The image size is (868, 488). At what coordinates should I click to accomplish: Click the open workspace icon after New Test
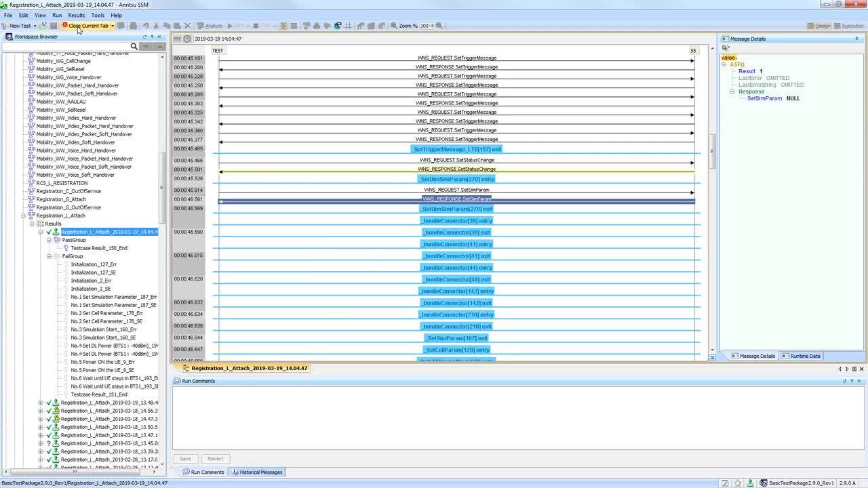click(43, 26)
